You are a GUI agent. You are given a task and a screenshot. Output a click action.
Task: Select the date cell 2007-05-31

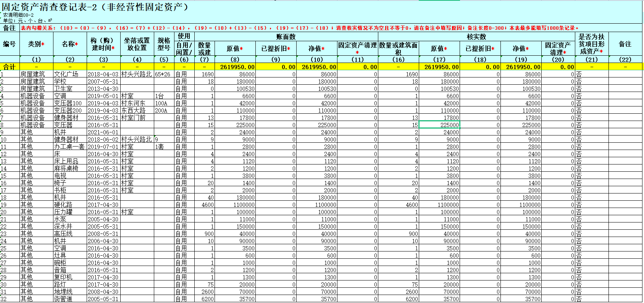pos(103,81)
